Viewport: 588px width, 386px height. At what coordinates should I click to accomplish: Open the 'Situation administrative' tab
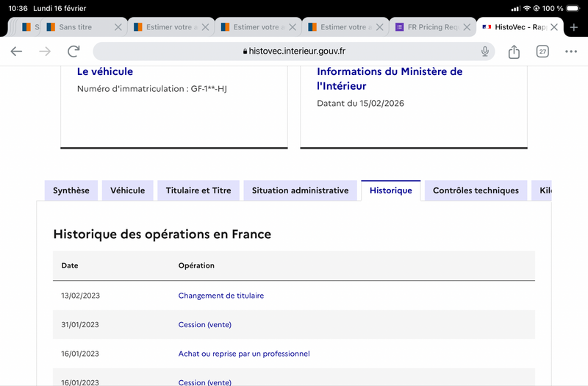tap(300, 190)
